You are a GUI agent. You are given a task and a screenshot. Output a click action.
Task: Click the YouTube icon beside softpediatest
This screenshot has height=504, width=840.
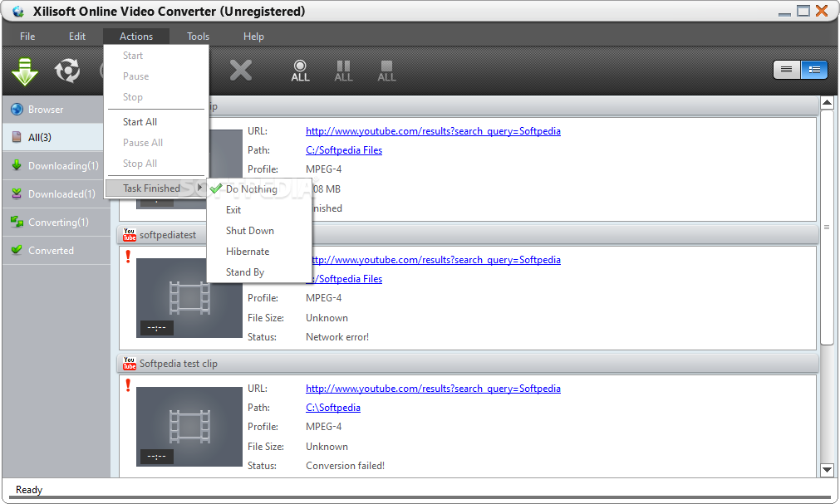coord(129,235)
